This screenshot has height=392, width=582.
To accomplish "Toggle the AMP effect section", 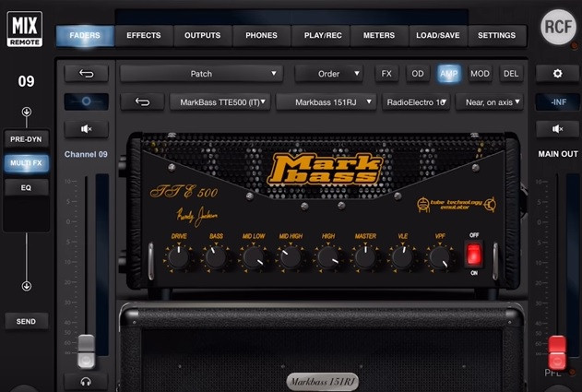I will [448, 74].
